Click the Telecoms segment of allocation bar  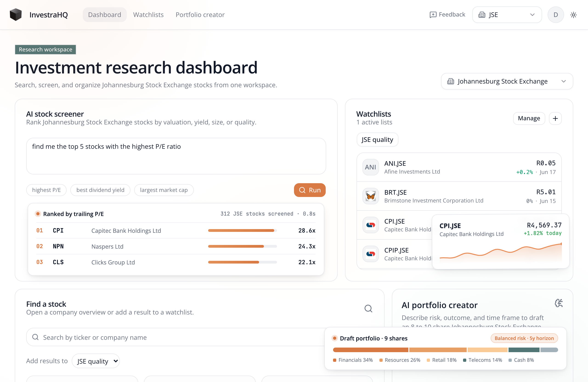coord(524,350)
